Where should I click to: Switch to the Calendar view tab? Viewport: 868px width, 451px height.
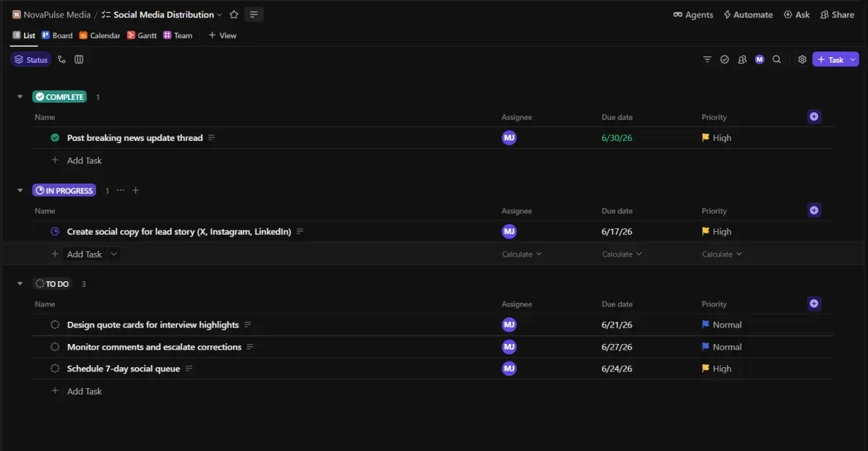coord(100,35)
